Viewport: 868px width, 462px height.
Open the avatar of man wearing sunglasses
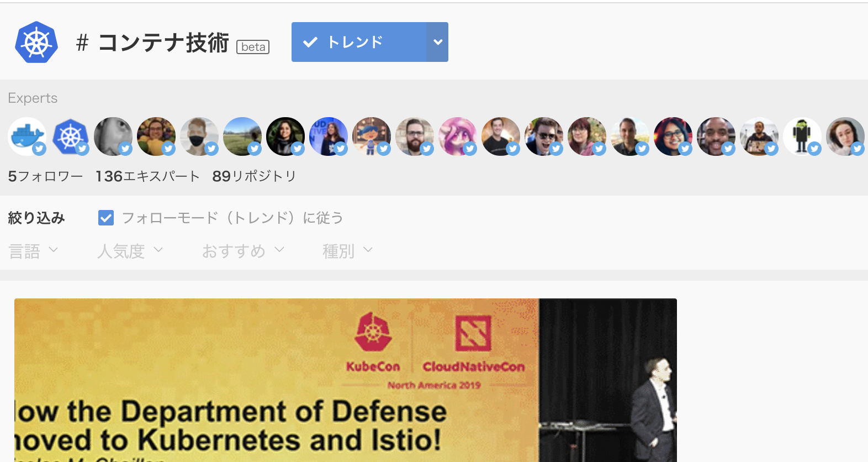point(544,136)
